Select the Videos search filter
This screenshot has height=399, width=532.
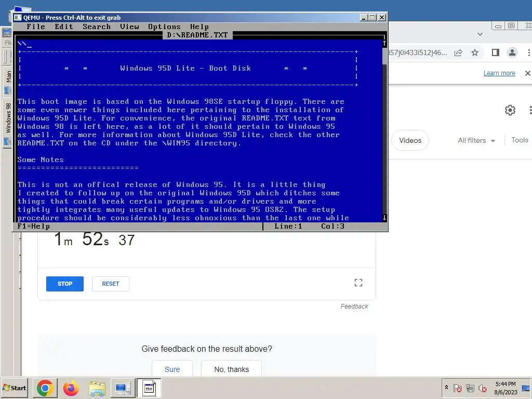[x=410, y=140]
